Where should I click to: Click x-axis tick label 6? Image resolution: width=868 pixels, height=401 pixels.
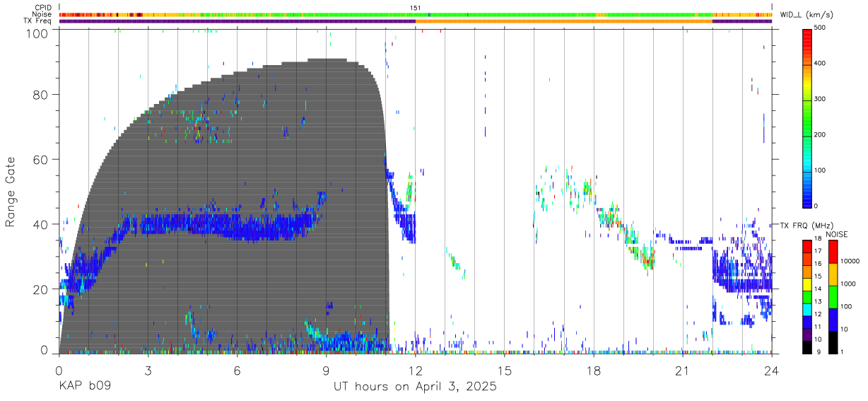(x=237, y=371)
